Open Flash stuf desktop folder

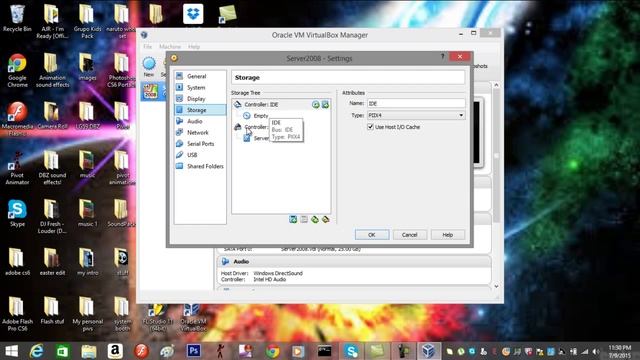[x=52, y=311]
